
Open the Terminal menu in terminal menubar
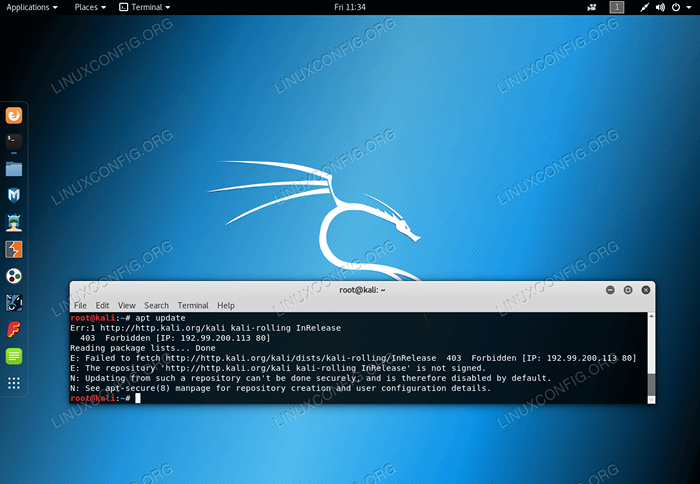[193, 305]
